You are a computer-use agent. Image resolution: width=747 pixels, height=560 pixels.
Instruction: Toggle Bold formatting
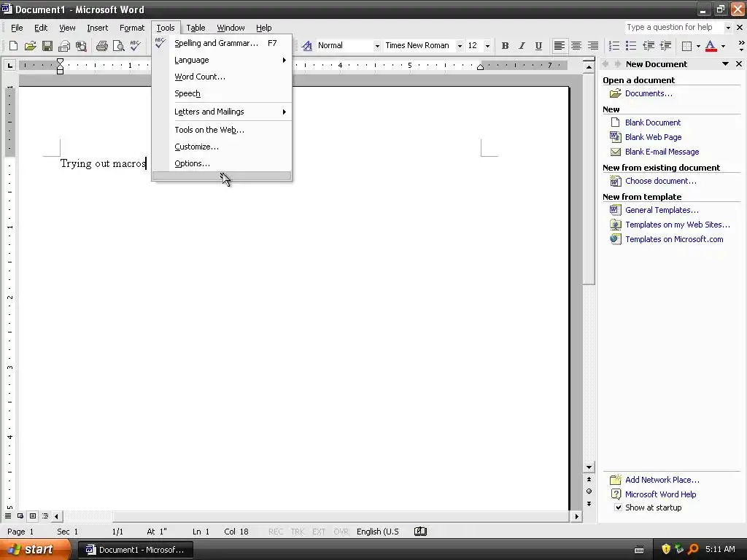pyautogui.click(x=505, y=46)
